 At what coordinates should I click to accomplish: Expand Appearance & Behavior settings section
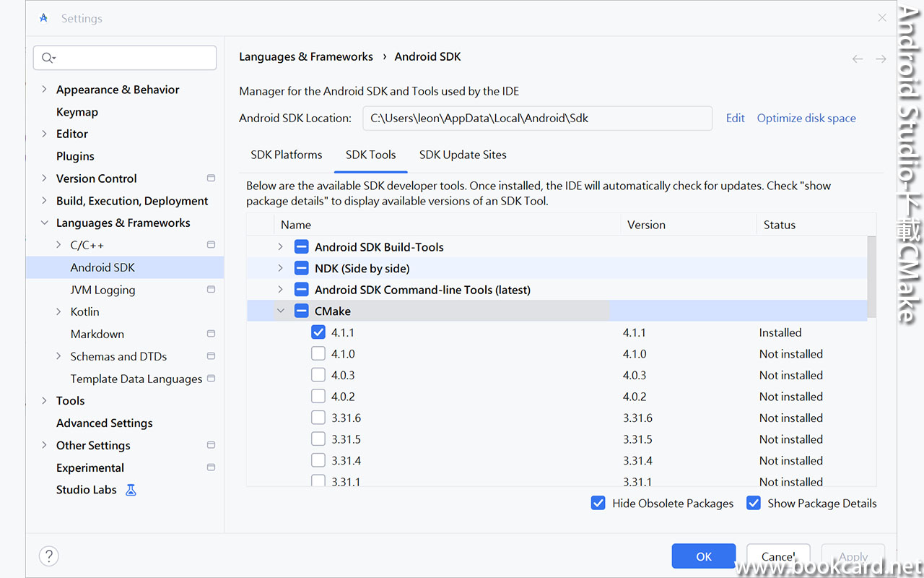point(44,90)
